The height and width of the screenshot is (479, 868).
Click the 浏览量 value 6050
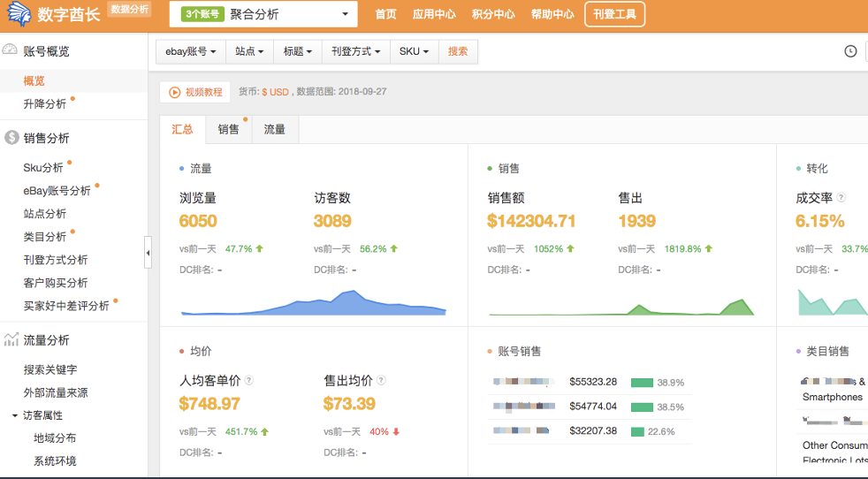(198, 221)
